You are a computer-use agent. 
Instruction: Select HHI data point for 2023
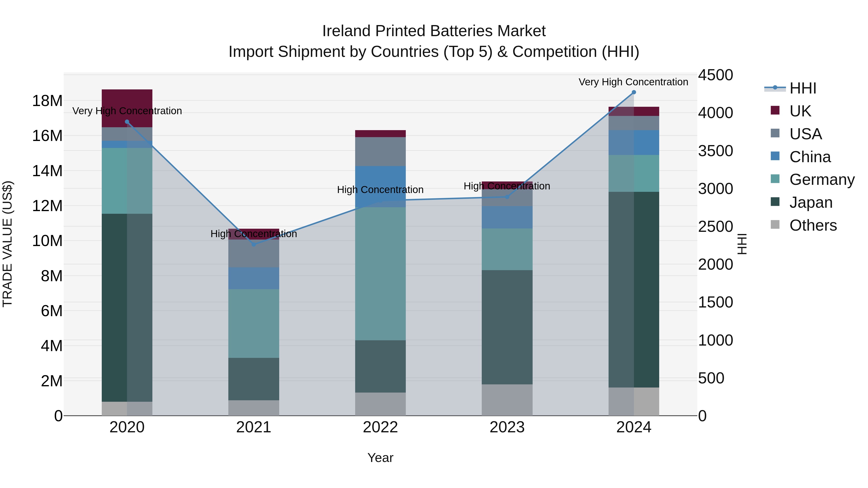click(507, 197)
